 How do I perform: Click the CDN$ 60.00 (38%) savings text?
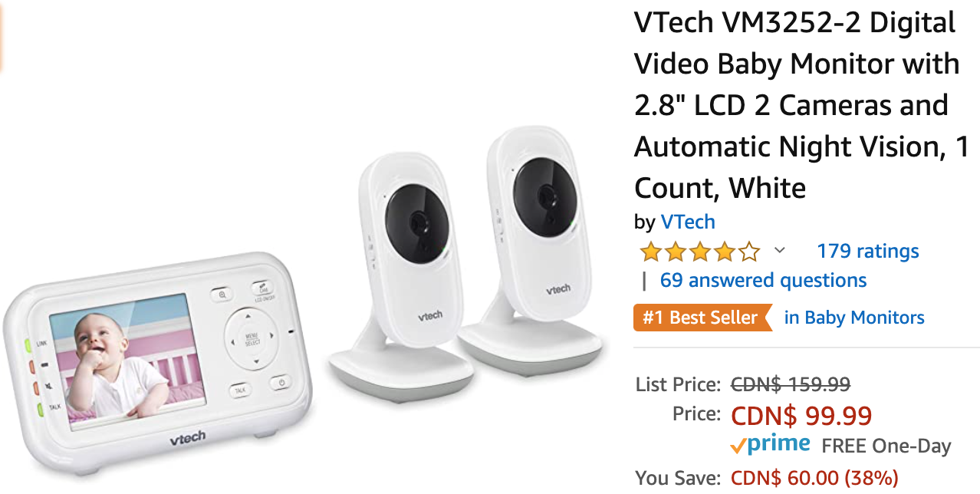(x=814, y=478)
